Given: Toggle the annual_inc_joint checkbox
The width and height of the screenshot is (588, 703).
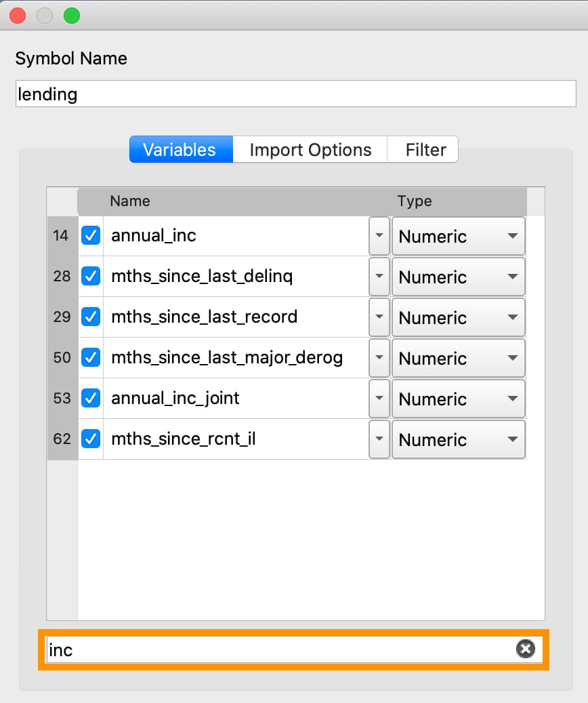Looking at the screenshot, I should pos(90,399).
